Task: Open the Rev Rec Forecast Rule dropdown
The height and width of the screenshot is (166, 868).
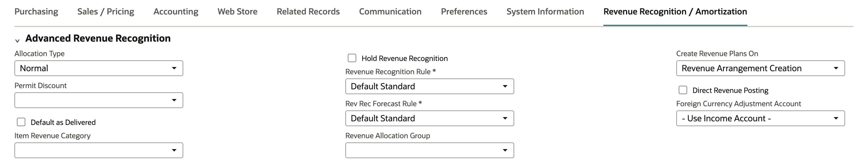Action: 429,118
